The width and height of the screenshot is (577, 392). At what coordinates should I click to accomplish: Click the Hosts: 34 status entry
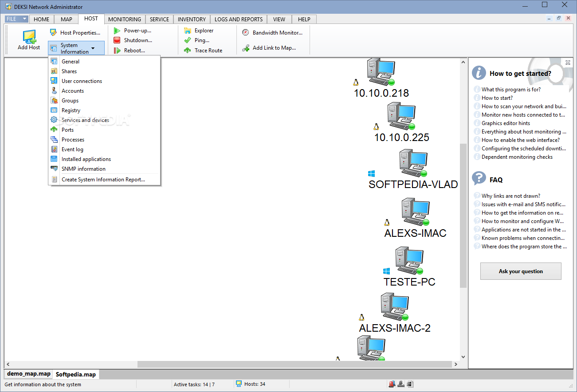click(x=251, y=384)
